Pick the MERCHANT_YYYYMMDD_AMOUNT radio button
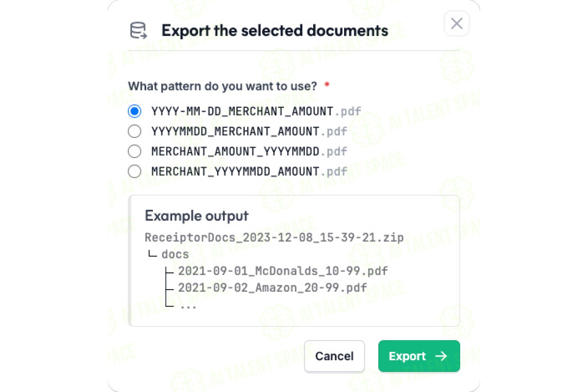The height and width of the screenshot is (392, 588). (x=134, y=171)
